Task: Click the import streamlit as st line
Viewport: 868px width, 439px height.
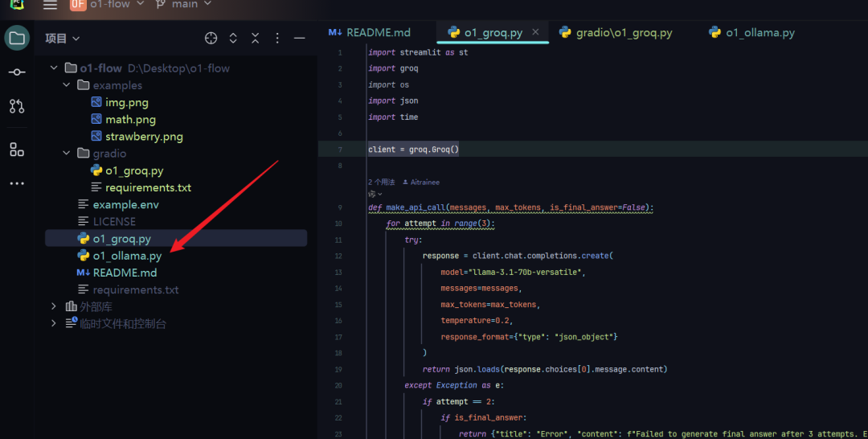Action: (418, 52)
